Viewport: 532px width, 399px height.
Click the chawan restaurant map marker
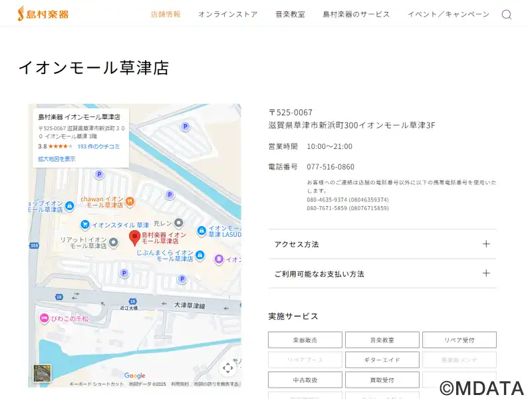click(x=130, y=201)
